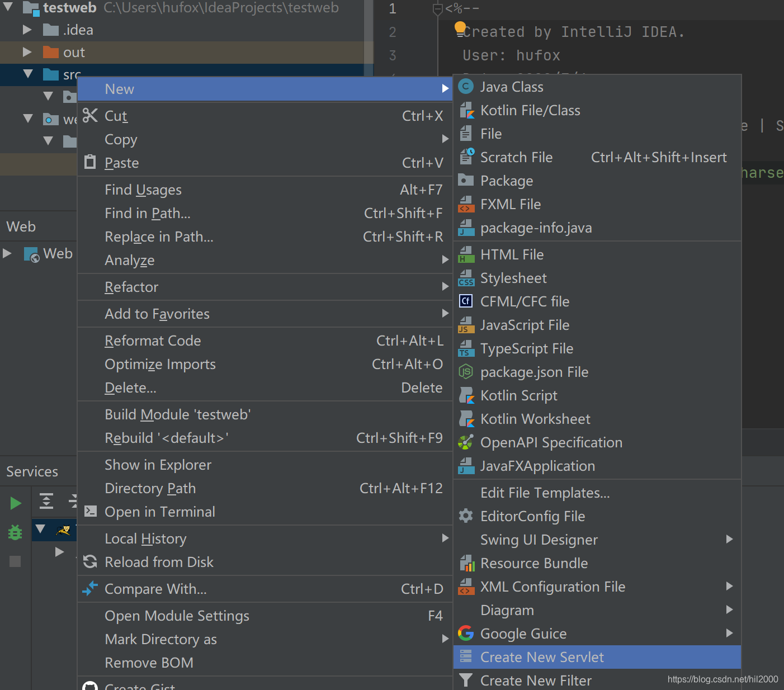
Task: Expand the Web facet node
Action: [x=7, y=253]
